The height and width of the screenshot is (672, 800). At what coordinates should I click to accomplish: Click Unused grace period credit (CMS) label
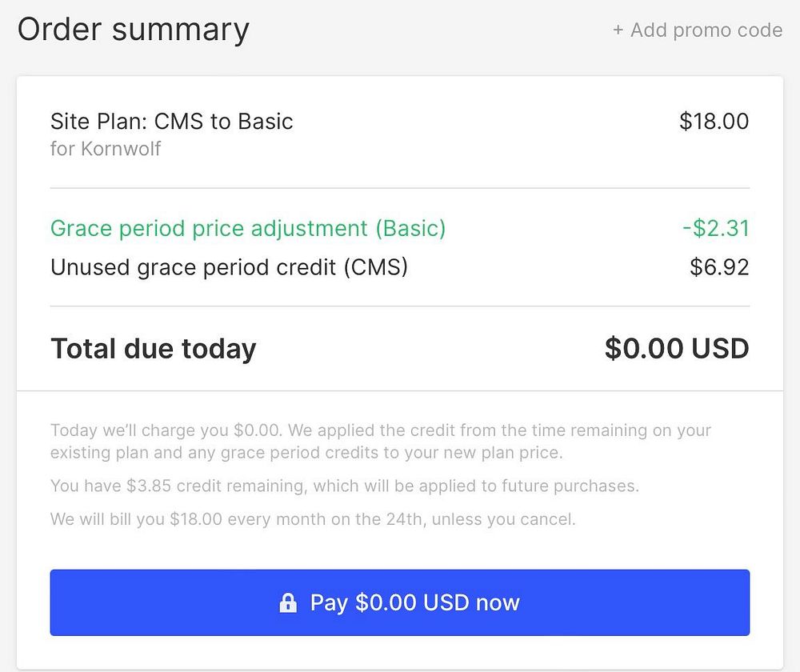[229, 267]
